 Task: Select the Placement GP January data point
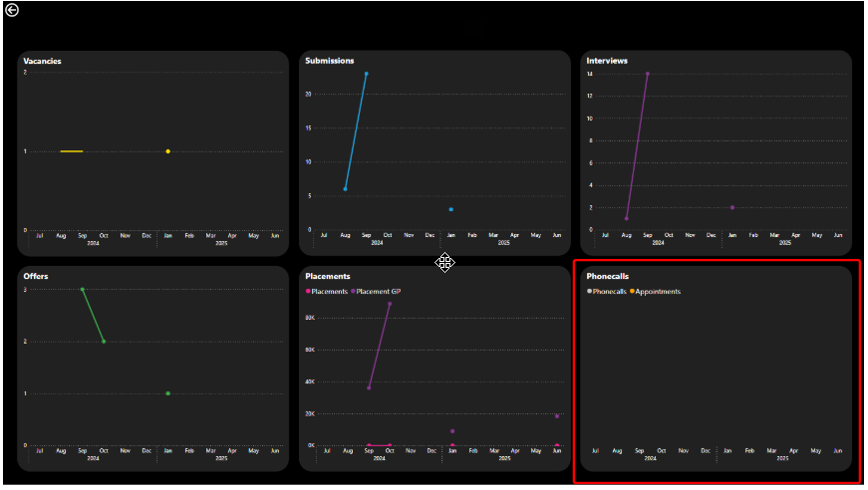pos(452,431)
